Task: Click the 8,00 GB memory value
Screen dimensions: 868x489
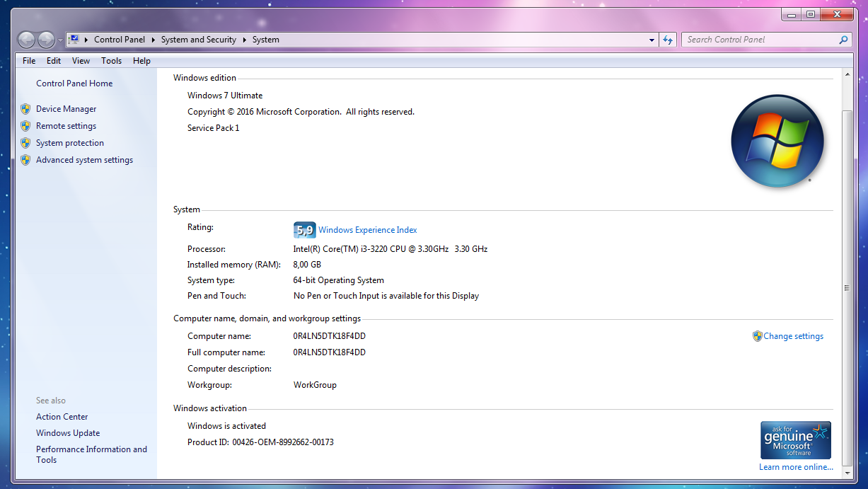Action: (307, 265)
